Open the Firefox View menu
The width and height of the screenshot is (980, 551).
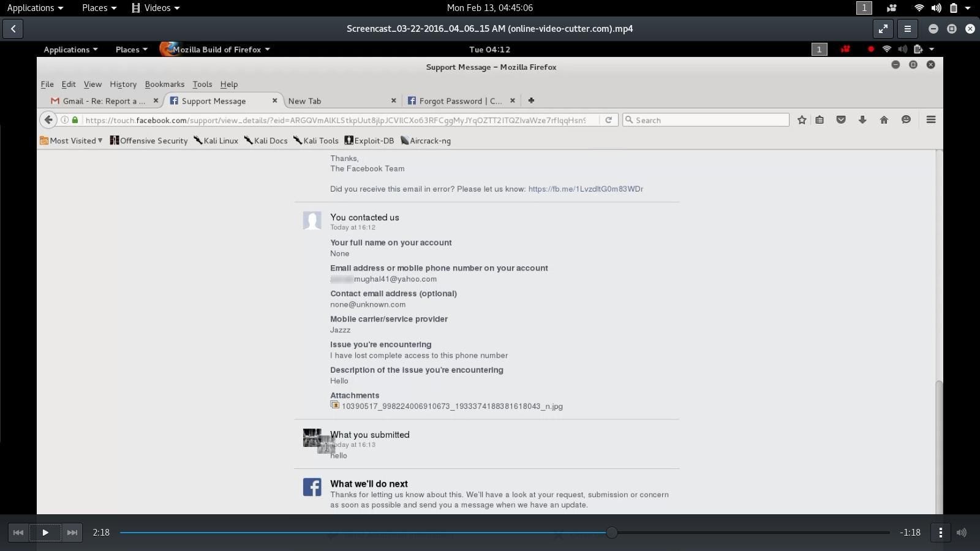point(92,84)
